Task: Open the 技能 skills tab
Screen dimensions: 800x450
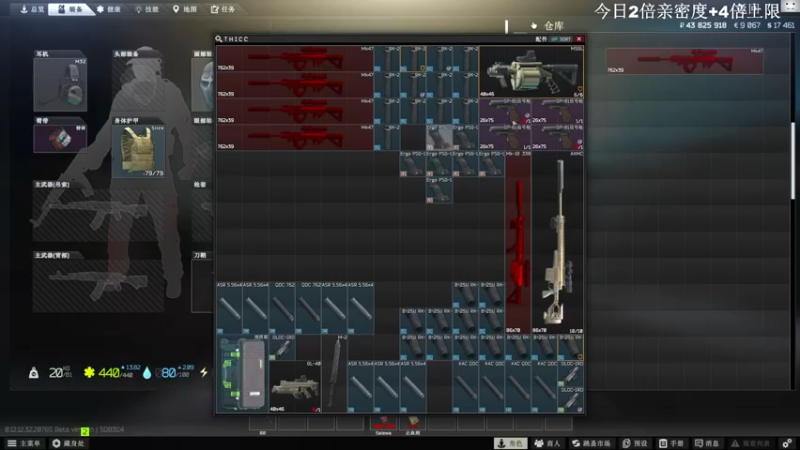Action: coord(147,9)
